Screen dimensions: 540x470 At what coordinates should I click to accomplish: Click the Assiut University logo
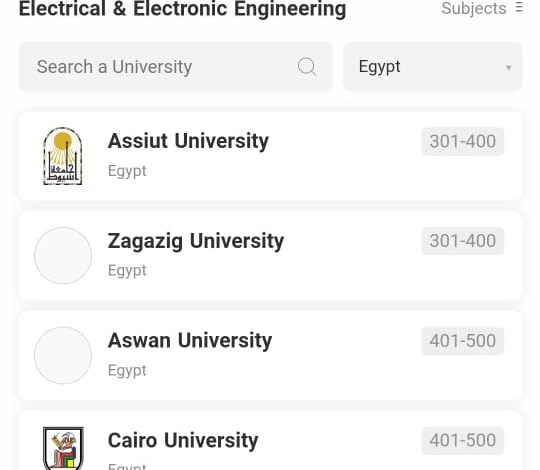coord(63,156)
